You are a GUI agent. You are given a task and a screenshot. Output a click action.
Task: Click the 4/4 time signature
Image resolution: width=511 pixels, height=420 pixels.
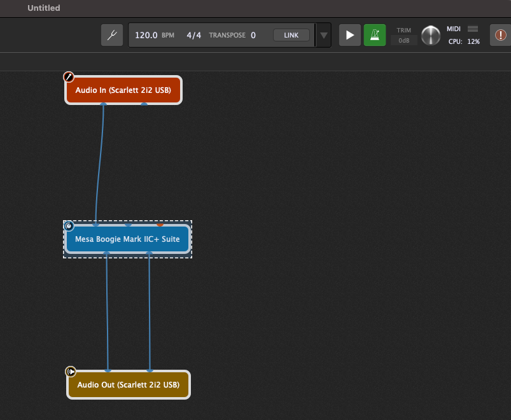pyautogui.click(x=194, y=35)
